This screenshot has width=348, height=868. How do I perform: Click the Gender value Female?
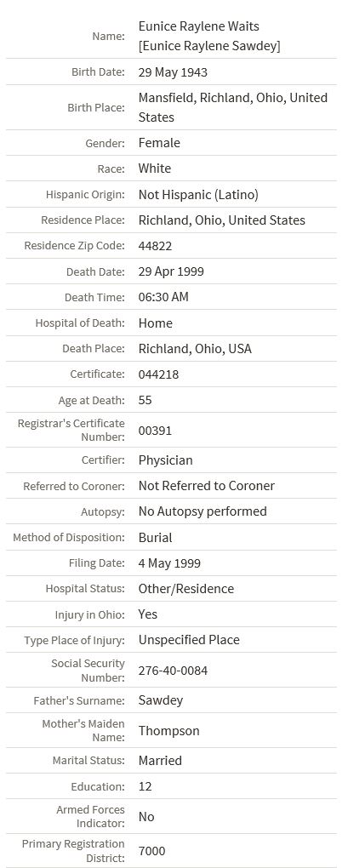pyautogui.click(x=159, y=143)
